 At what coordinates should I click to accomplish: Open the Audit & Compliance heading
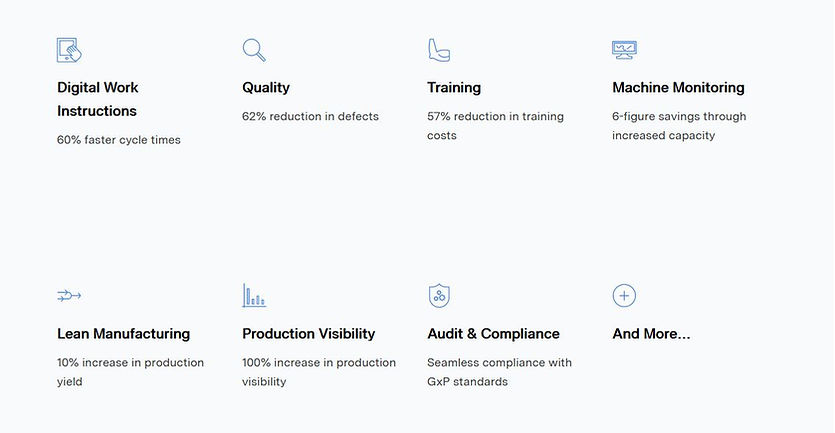493,333
